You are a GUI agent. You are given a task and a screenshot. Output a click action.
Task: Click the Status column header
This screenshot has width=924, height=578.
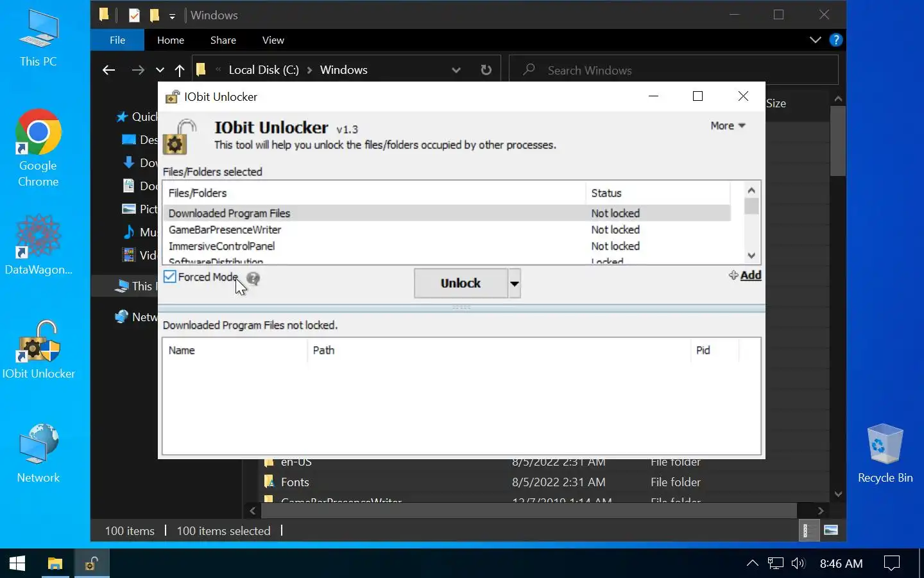pos(657,193)
